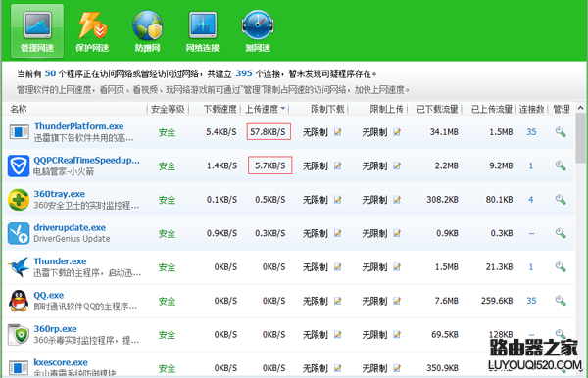The height and width of the screenshot is (378, 588).
Task: Edit upload limit for driverupdate.exe
Action: 397,233
